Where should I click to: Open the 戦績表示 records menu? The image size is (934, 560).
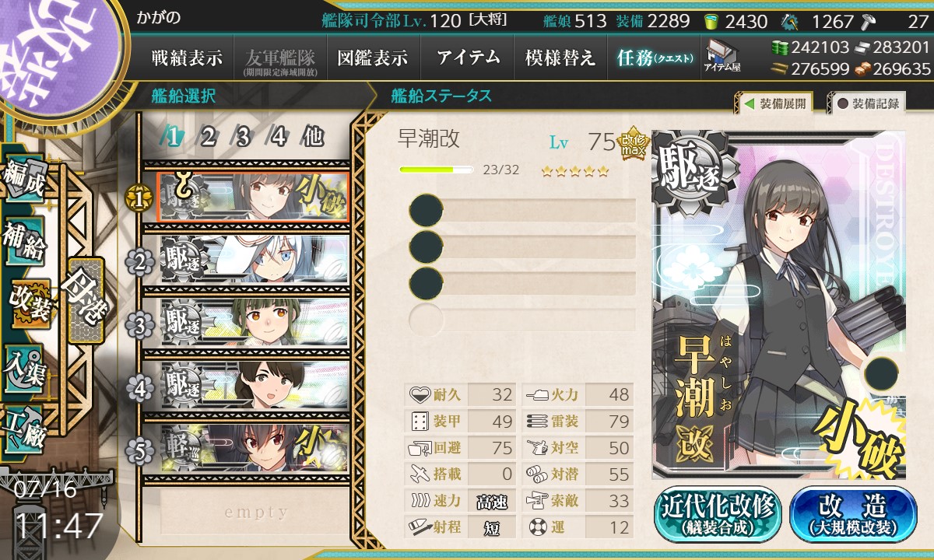[x=187, y=58]
